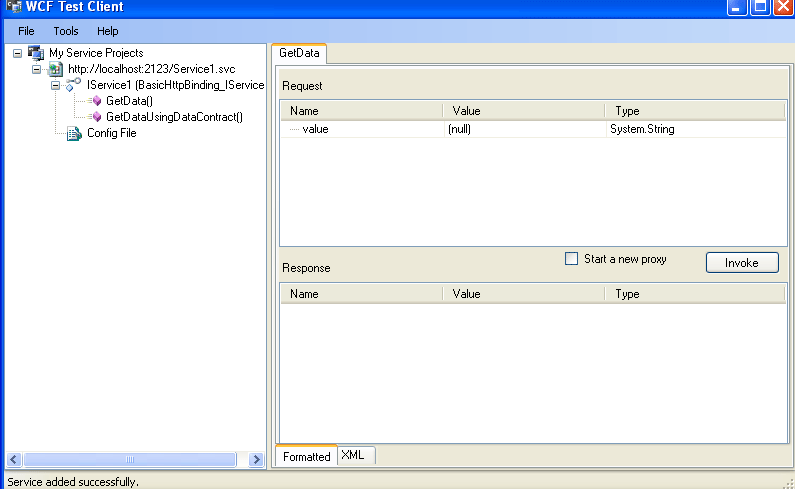
Task: Maximize the WCF Test Client window
Action: (x=761, y=7)
